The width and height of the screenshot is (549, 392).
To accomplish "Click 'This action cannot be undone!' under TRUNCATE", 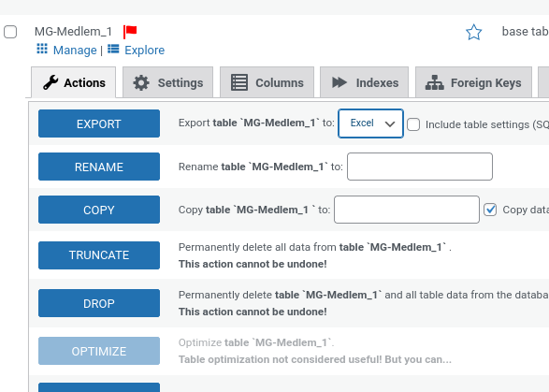I will point(253,264).
